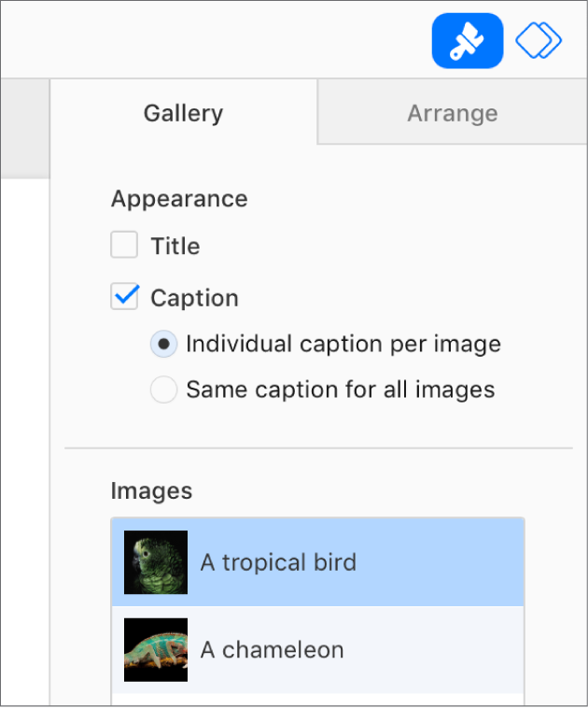The image size is (588, 708).
Task: Click the green parrot thumbnail
Action: click(156, 562)
